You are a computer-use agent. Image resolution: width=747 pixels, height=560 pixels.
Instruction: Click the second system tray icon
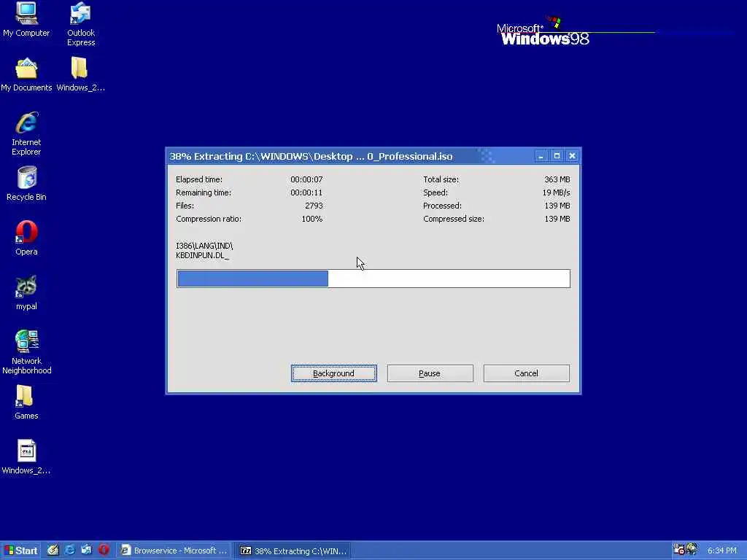tap(692, 550)
